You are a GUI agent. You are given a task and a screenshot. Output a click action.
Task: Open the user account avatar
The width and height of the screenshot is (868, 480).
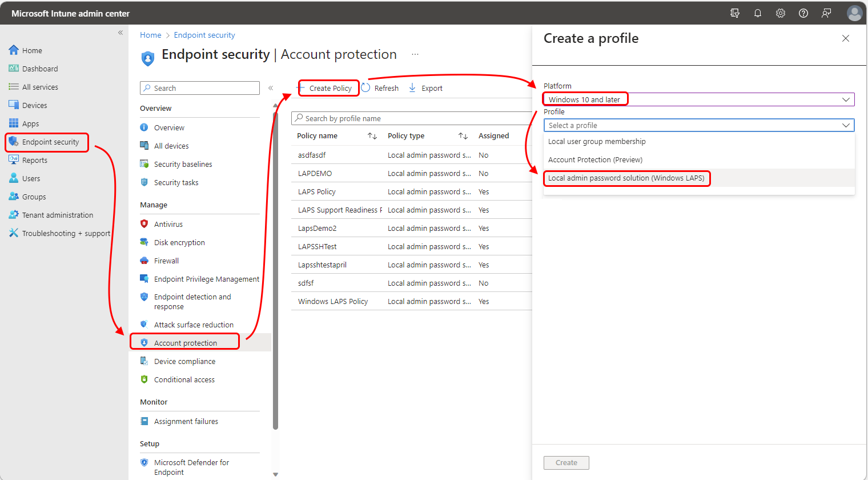pyautogui.click(x=854, y=13)
